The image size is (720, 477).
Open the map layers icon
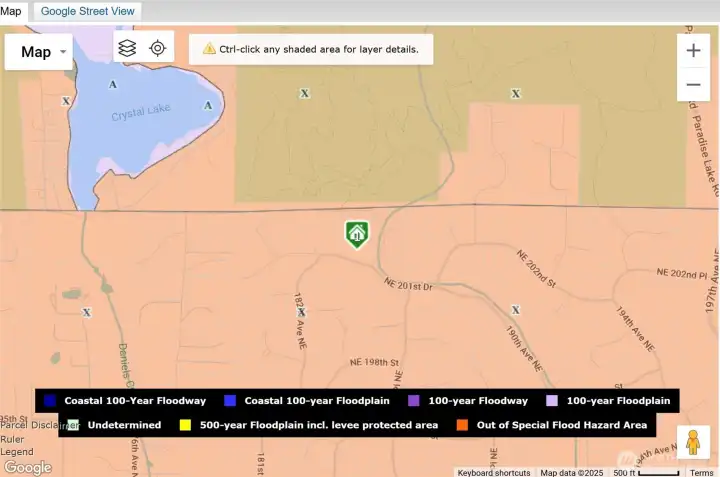(127, 48)
